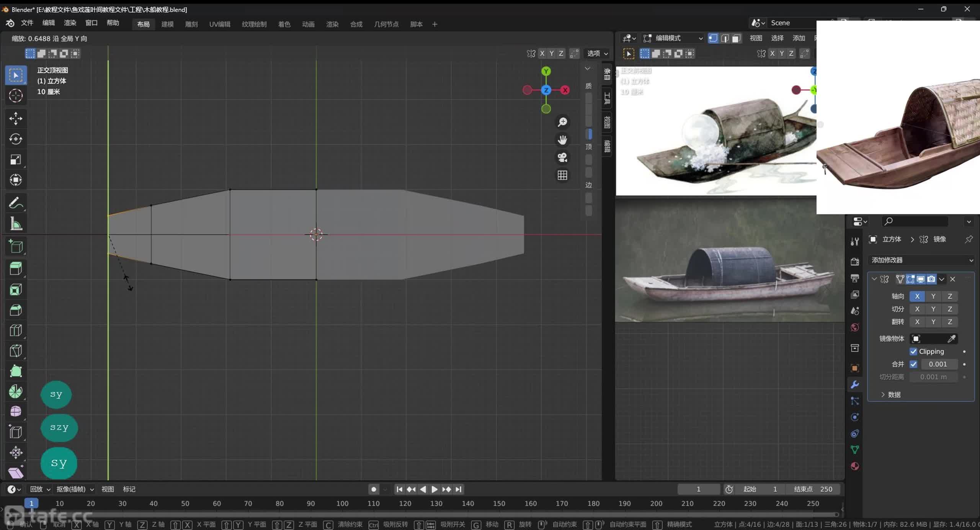980x530 pixels.
Task: Open the Object Data mesh properties tab
Action: pyautogui.click(x=854, y=450)
